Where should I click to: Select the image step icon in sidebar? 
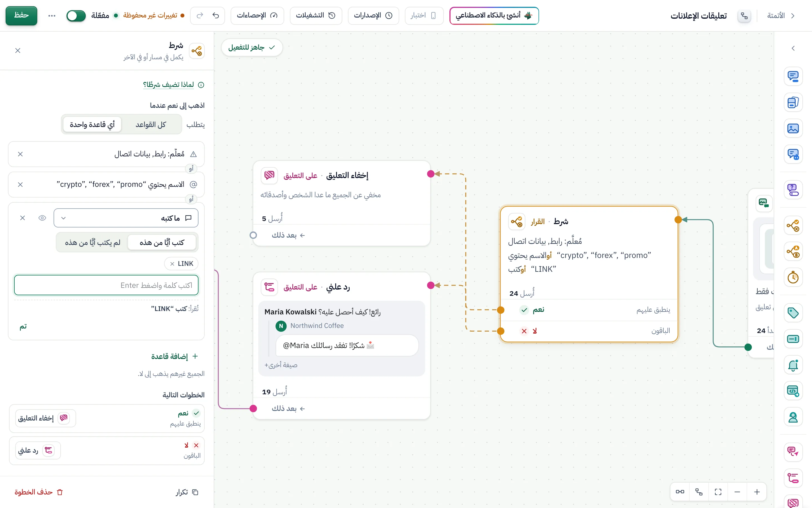[x=793, y=128]
